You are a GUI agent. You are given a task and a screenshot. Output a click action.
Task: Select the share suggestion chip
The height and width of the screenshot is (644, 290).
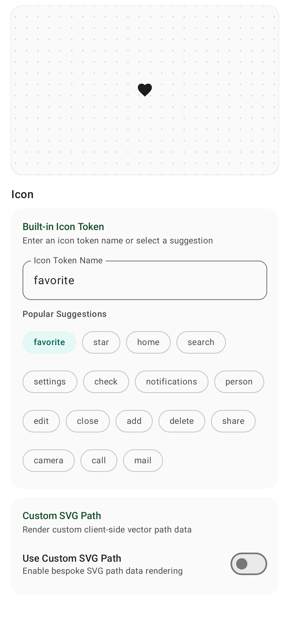coord(233,421)
